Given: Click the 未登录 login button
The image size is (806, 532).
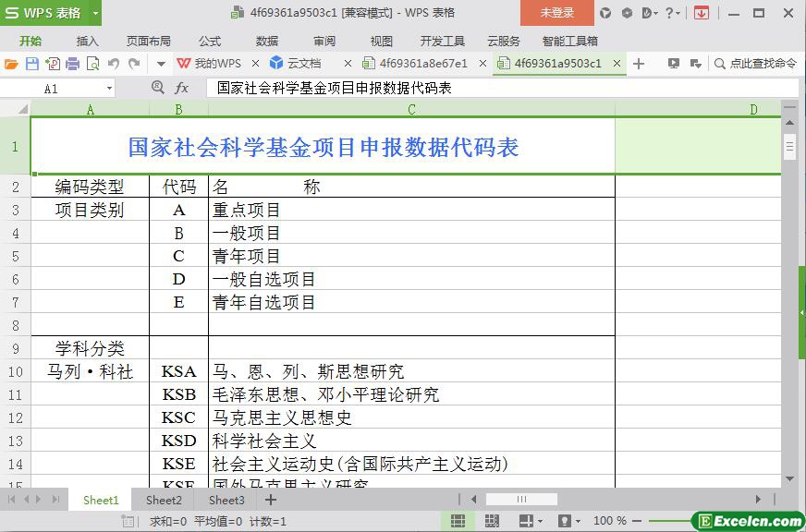Looking at the screenshot, I should tap(556, 13).
